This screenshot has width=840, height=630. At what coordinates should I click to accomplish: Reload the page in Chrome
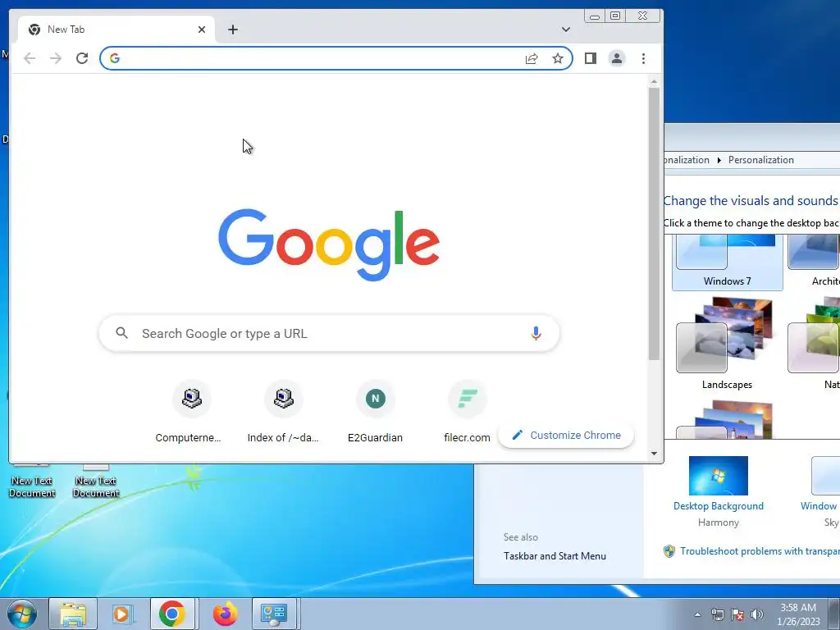pyautogui.click(x=82, y=58)
